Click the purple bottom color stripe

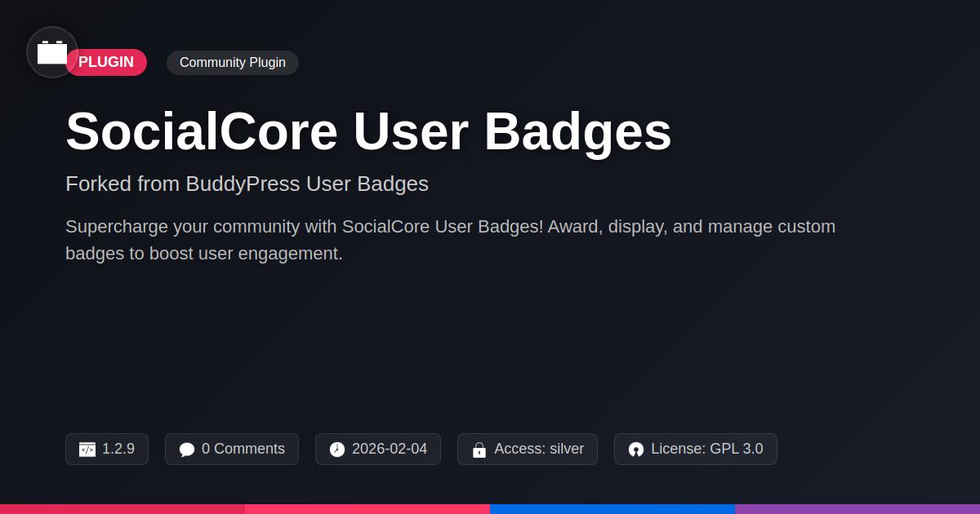coord(857,508)
